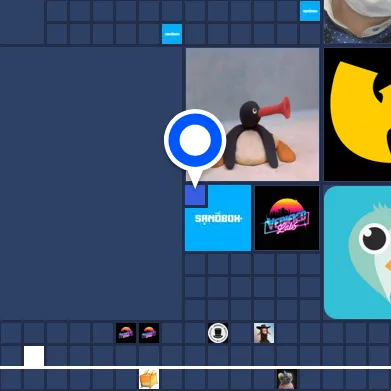Open the large Sandbox logo land tile
391x391 pixels.
(218, 218)
